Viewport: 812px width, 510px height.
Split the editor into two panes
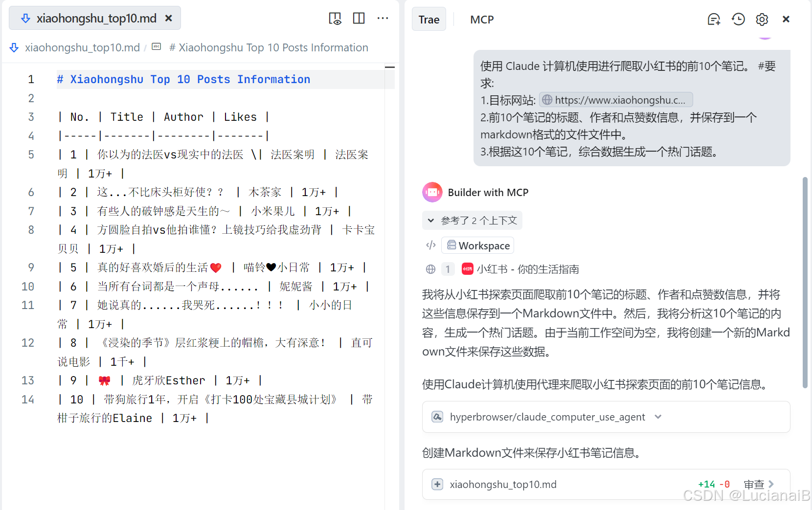click(x=359, y=18)
